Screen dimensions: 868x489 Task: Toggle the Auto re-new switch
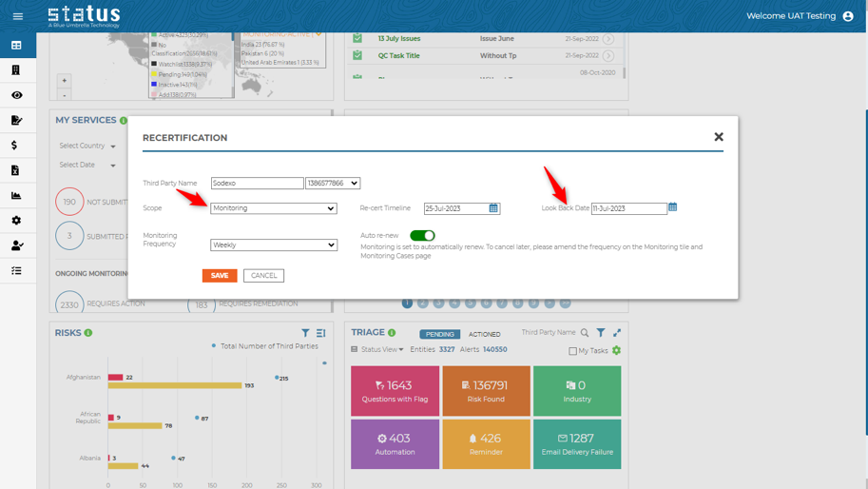tap(422, 235)
